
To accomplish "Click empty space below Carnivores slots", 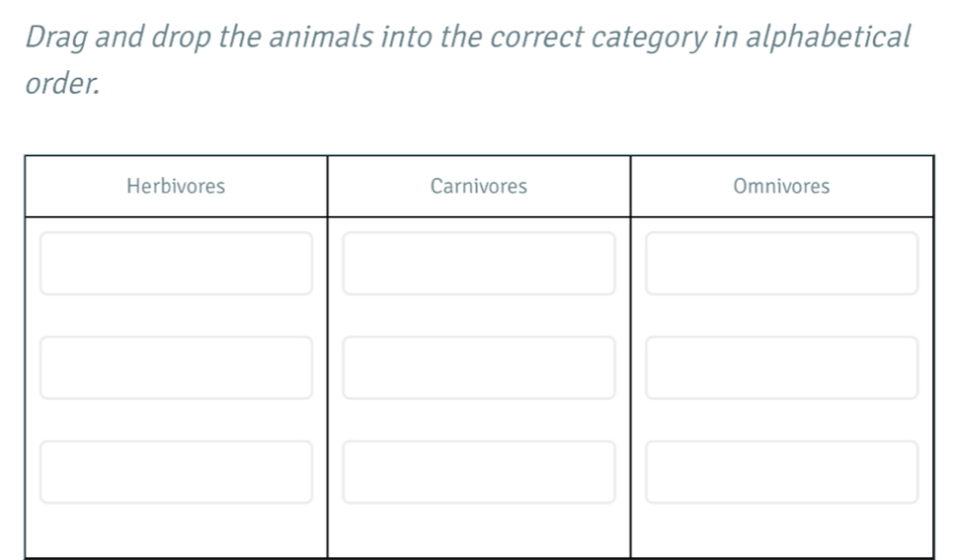I will coord(479,531).
